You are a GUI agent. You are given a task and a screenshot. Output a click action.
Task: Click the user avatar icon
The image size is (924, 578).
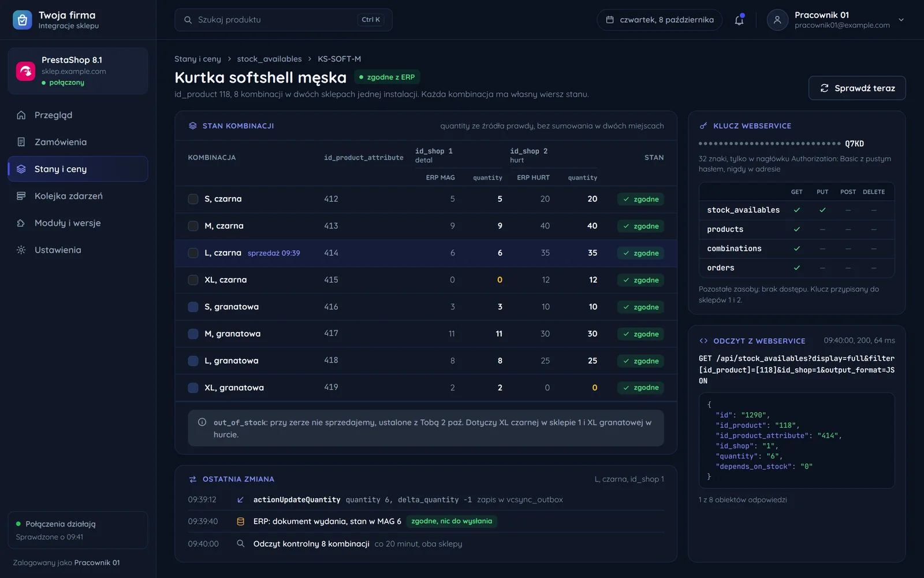pyautogui.click(x=777, y=20)
